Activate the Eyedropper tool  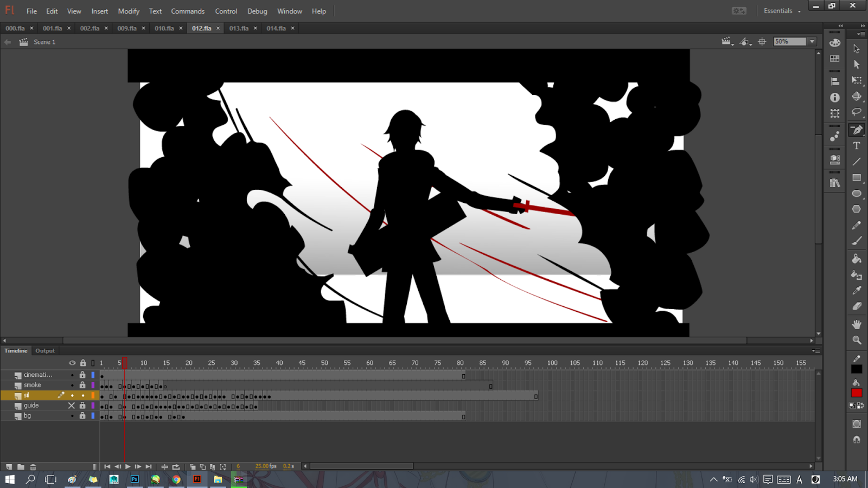pos(857,291)
